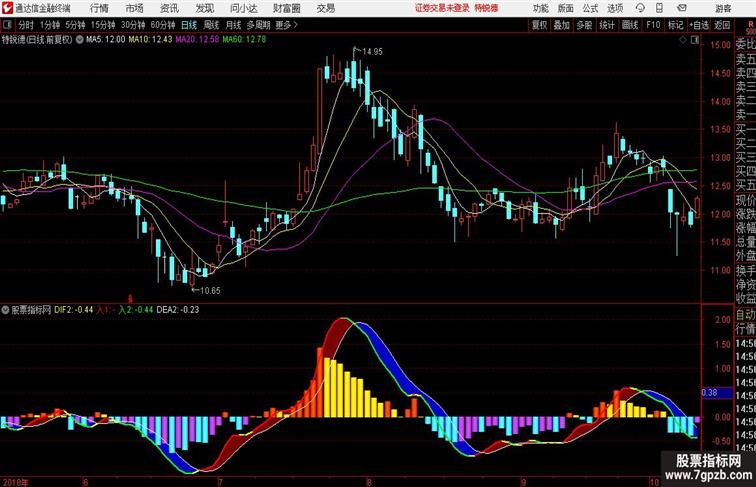756x487 pixels.
Task: Toggle the left sidebar panel icon
Action: click(x=7, y=25)
